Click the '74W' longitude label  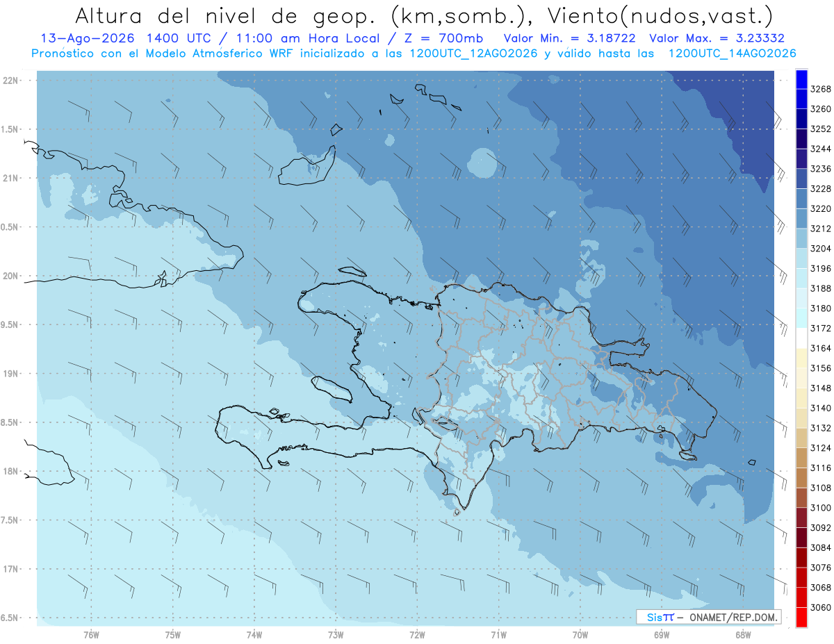(x=254, y=634)
